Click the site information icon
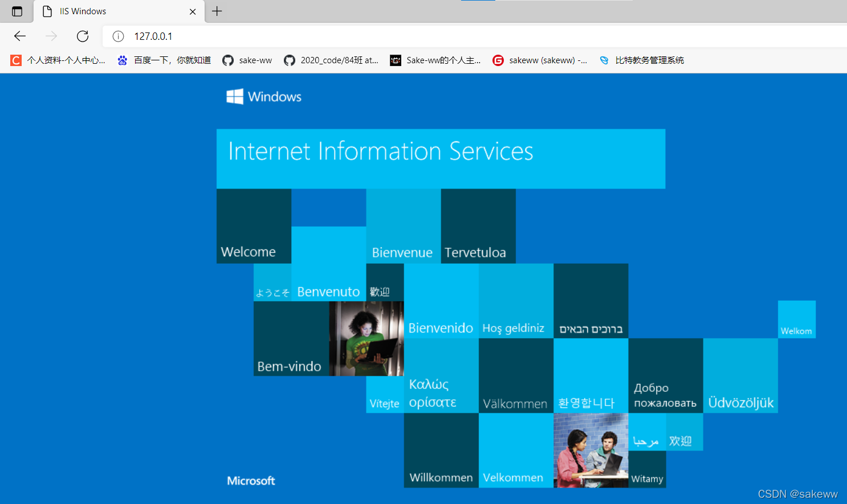 pos(119,36)
